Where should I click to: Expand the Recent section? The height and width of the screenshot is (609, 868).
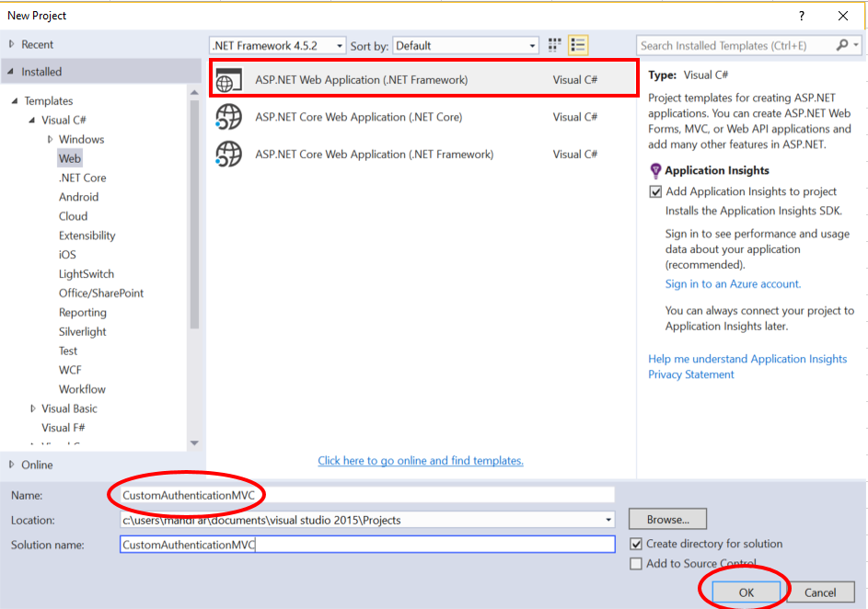click(x=12, y=44)
